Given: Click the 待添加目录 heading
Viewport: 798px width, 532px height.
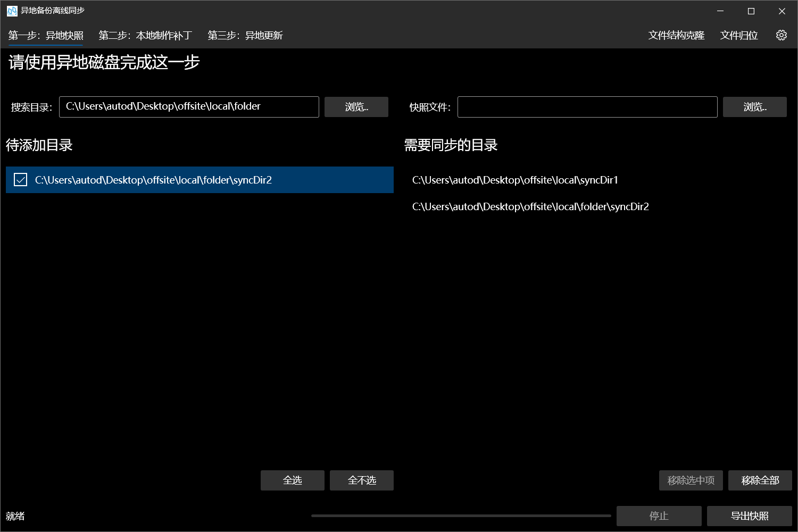Looking at the screenshot, I should (x=39, y=145).
